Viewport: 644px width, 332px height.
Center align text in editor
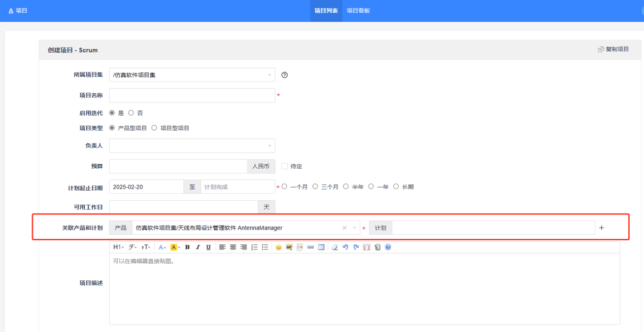(x=233, y=247)
